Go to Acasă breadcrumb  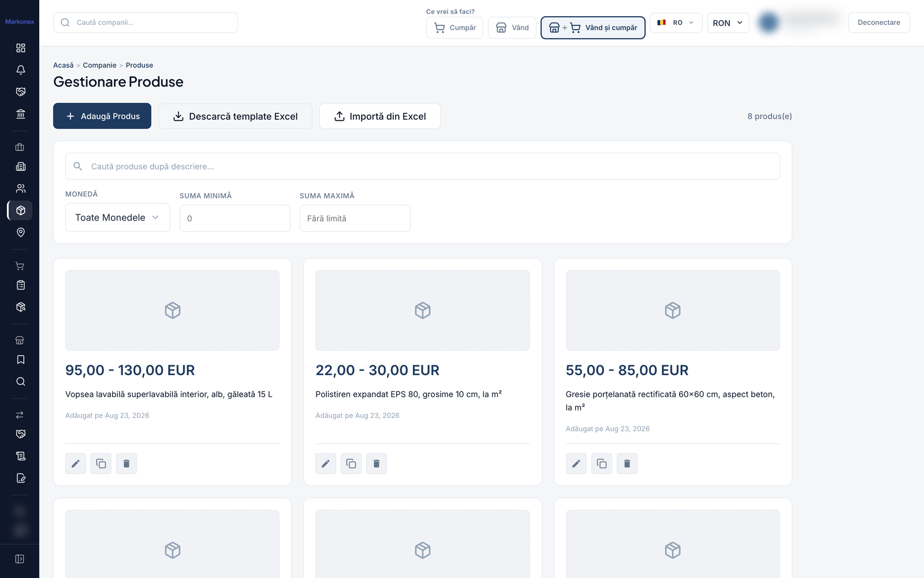64,65
